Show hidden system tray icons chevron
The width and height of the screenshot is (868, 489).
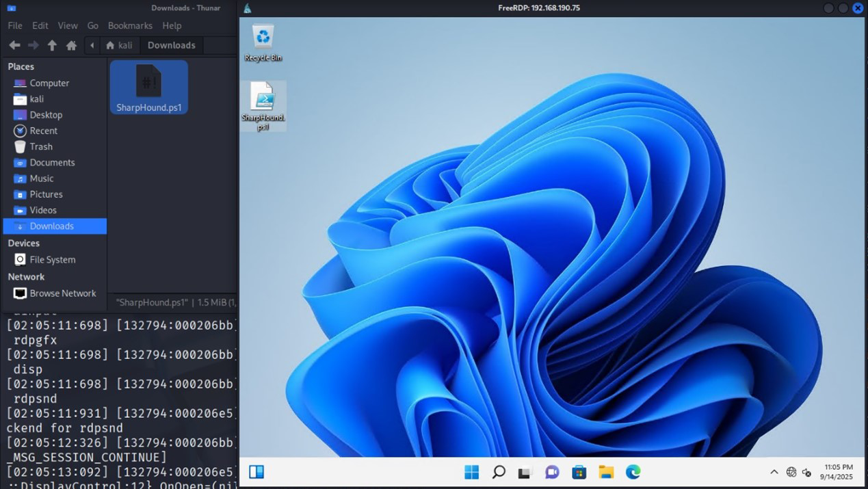pos(774,472)
